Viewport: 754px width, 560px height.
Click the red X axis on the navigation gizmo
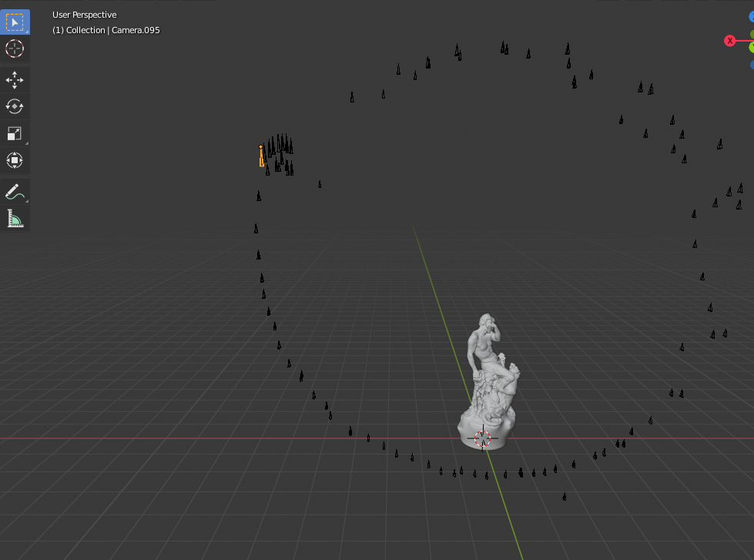click(x=729, y=40)
